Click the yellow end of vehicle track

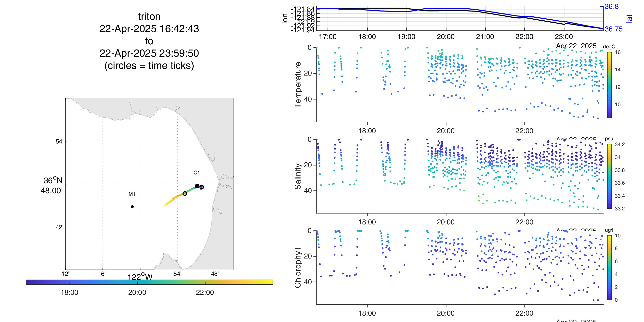click(166, 205)
